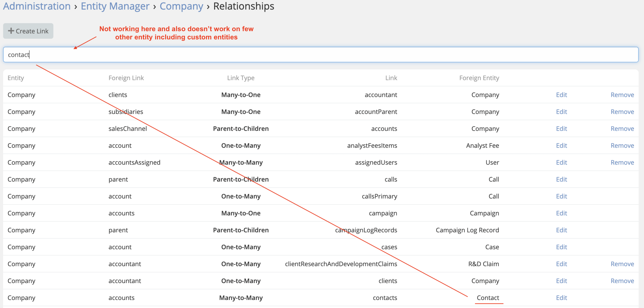Edit the calls relationship
This screenshot has width=644, height=308.
point(561,179)
